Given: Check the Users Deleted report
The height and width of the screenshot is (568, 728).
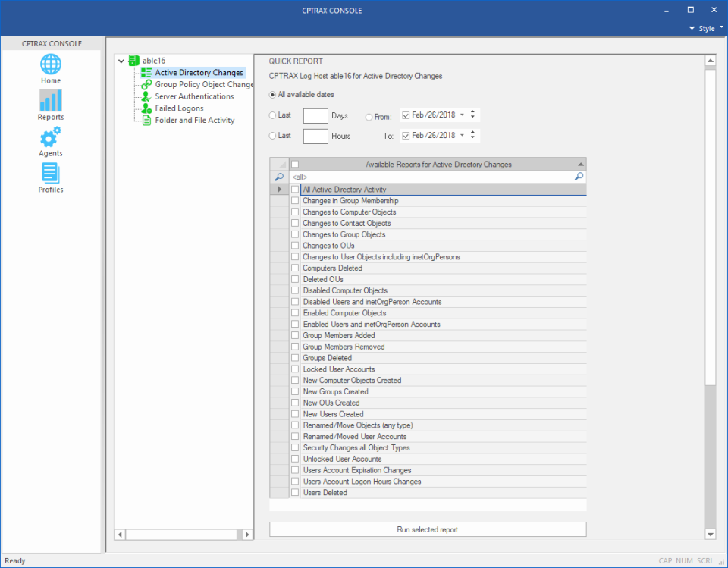Looking at the screenshot, I should click(295, 492).
